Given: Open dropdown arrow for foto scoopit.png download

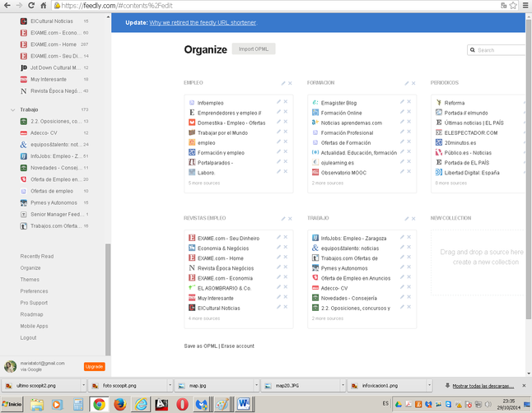Looking at the screenshot, I should (x=170, y=386).
